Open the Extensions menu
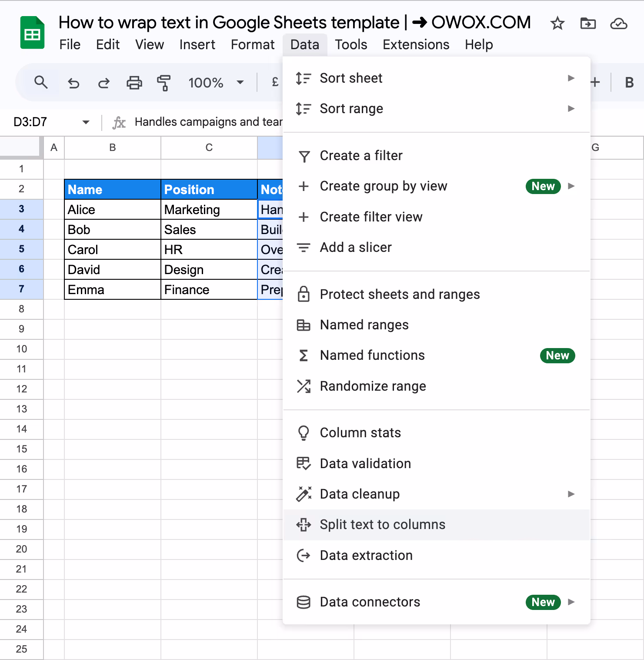 click(416, 44)
